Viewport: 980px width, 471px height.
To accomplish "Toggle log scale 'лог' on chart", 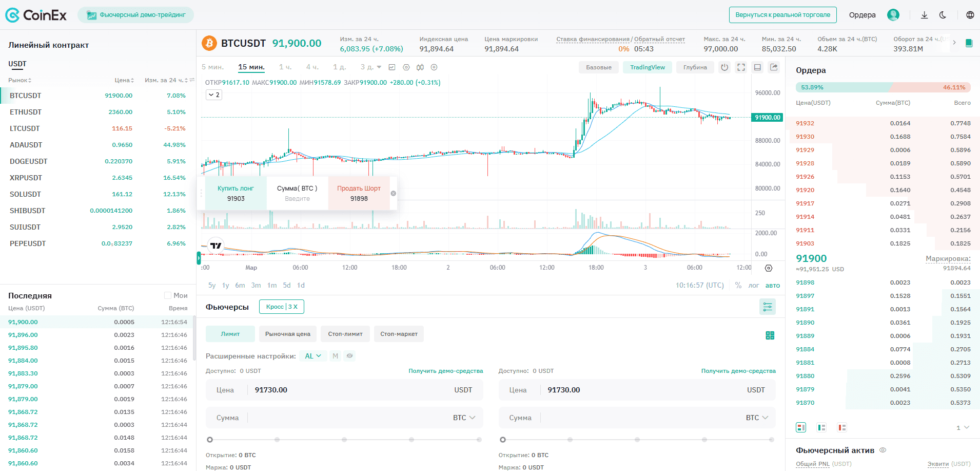I will [x=754, y=286].
